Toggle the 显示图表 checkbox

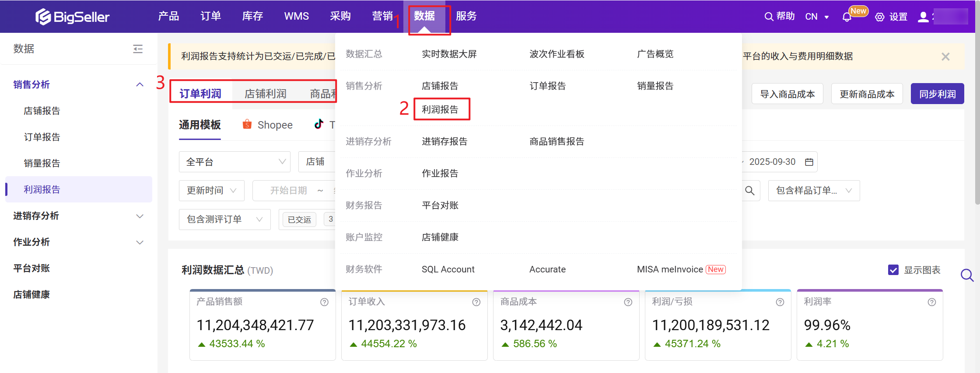coord(893,270)
